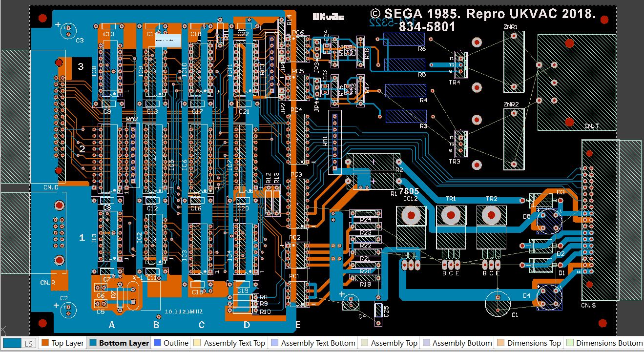Image resolution: width=644 pixels, height=352 pixels.
Task: Click the copyright SEGA 1985 silkscreen text
Action: [483, 14]
